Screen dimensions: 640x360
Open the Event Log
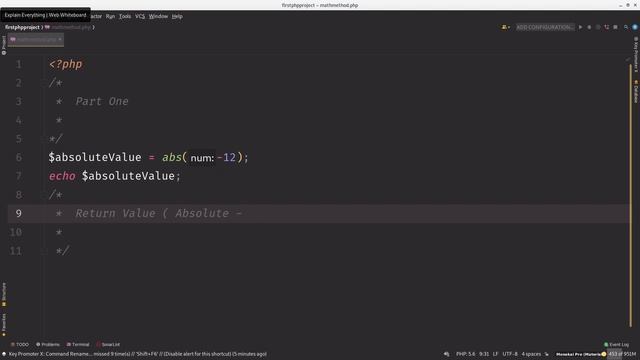[x=616, y=344]
